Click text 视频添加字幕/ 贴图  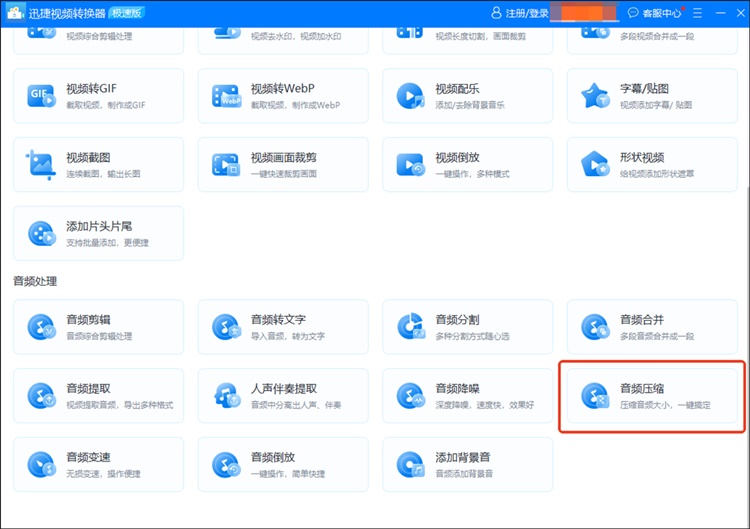click(x=656, y=105)
